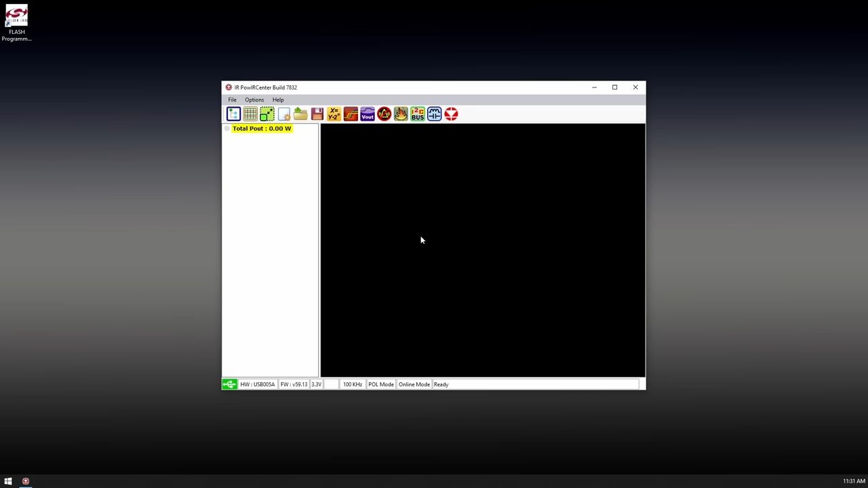The image size is (868, 488).
Task: Click the PowIRCenter taskbar icon
Action: [26, 481]
